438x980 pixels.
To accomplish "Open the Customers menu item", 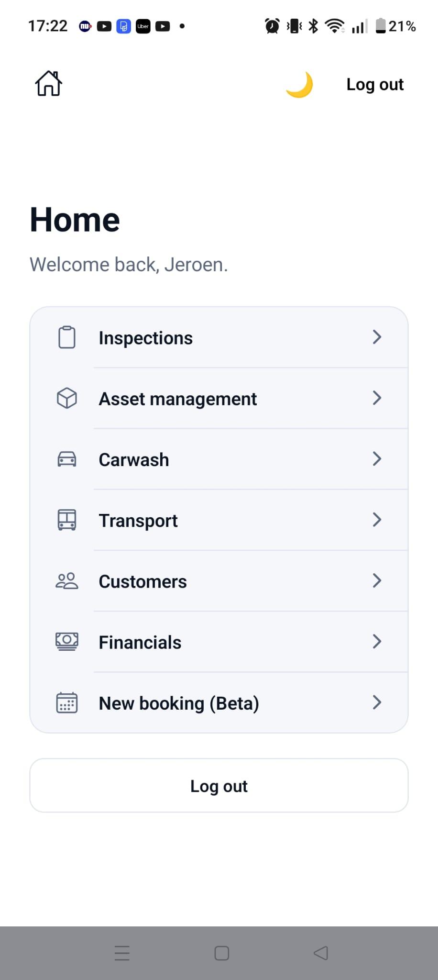I will 219,581.
